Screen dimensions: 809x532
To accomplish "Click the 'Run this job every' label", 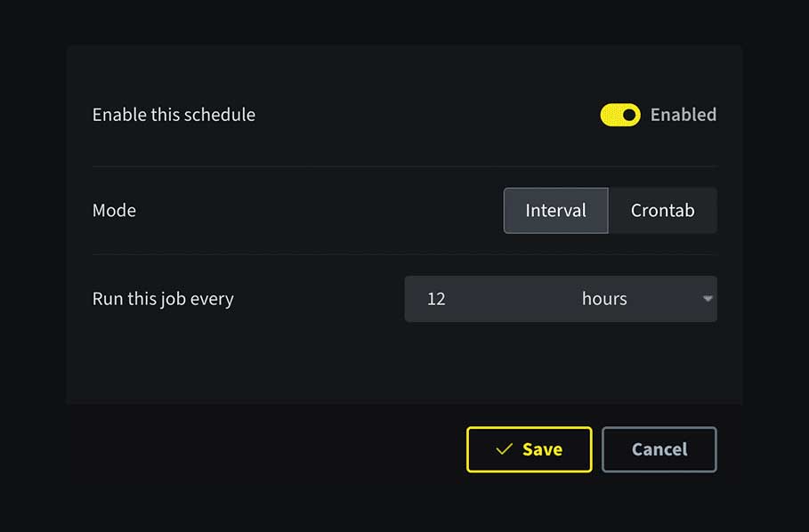I will pyautogui.click(x=163, y=300).
